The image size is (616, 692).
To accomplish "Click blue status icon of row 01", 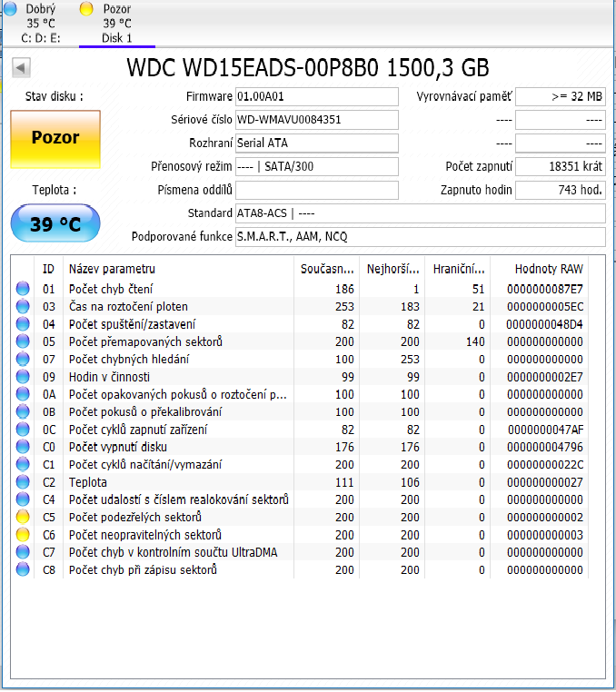I will tap(23, 289).
